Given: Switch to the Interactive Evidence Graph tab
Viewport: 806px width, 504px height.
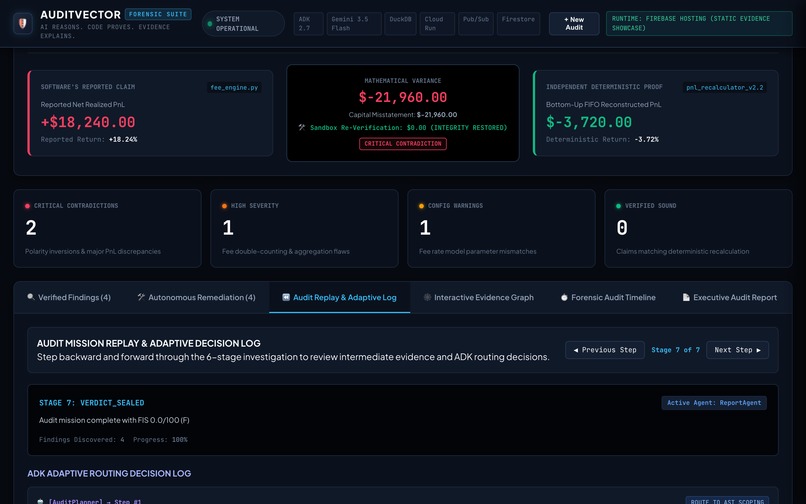Looking at the screenshot, I should pos(479,297).
